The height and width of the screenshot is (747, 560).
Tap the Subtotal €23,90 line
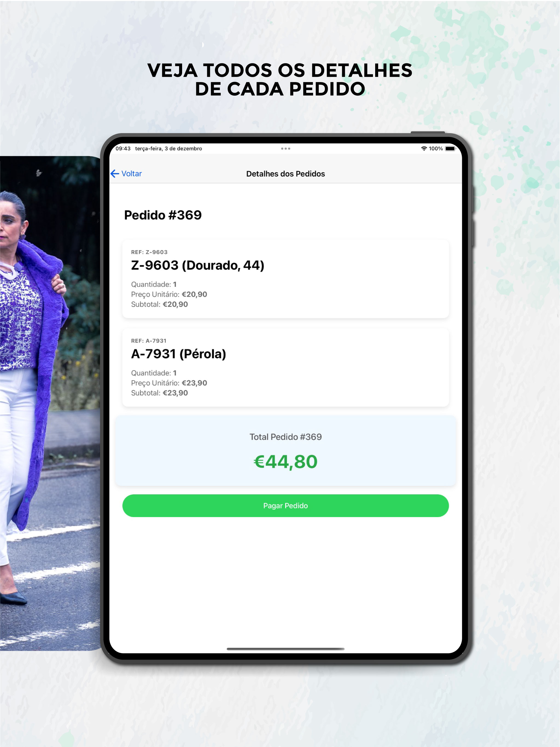(x=159, y=393)
